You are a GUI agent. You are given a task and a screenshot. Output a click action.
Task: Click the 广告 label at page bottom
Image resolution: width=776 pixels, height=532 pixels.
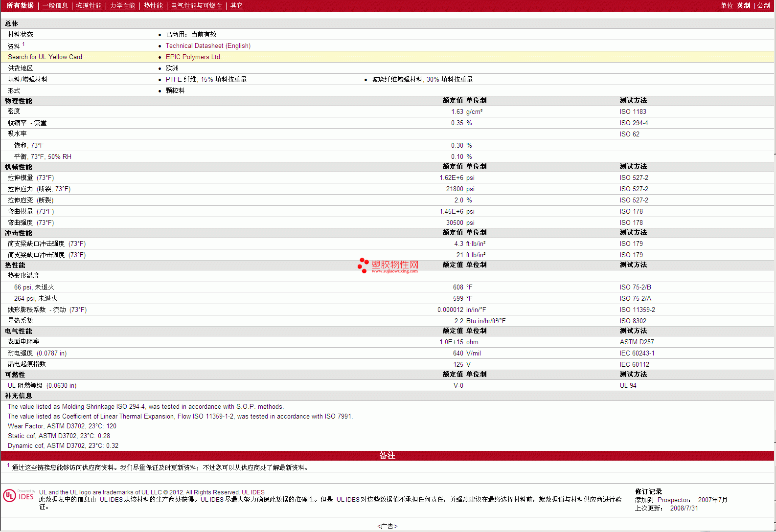[387, 526]
